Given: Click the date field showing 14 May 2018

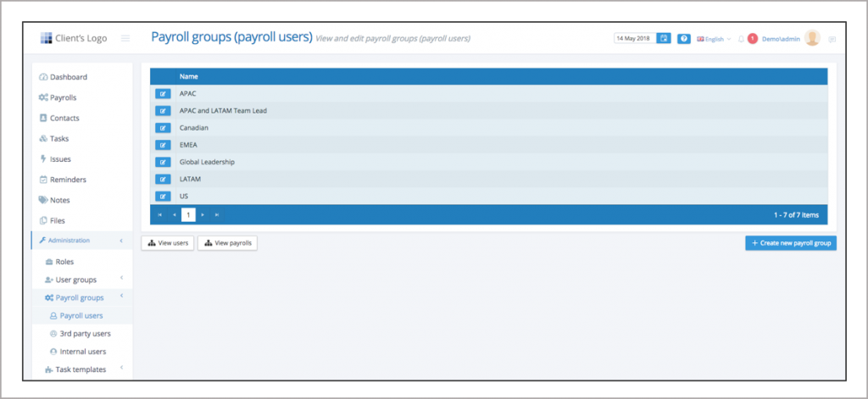Looking at the screenshot, I should 633,39.
